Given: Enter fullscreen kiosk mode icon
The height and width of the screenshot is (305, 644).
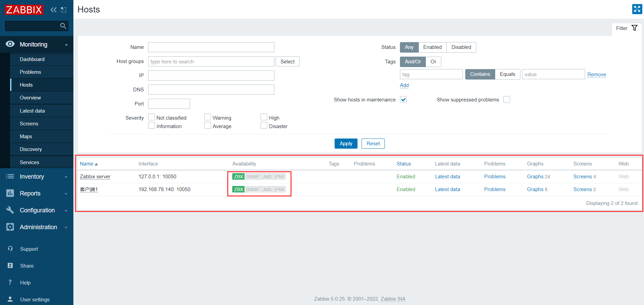Looking at the screenshot, I should [x=637, y=9].
